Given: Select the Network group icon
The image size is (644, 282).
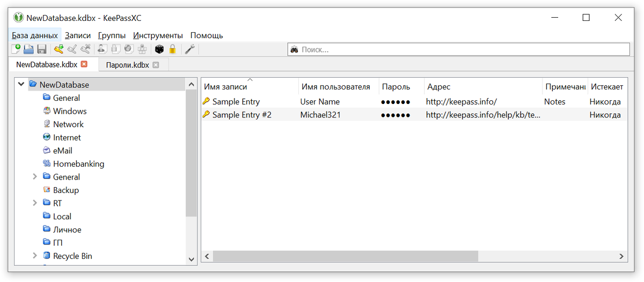Looking at the screenshot, I should pyautogui.click(x=47, y=124).
